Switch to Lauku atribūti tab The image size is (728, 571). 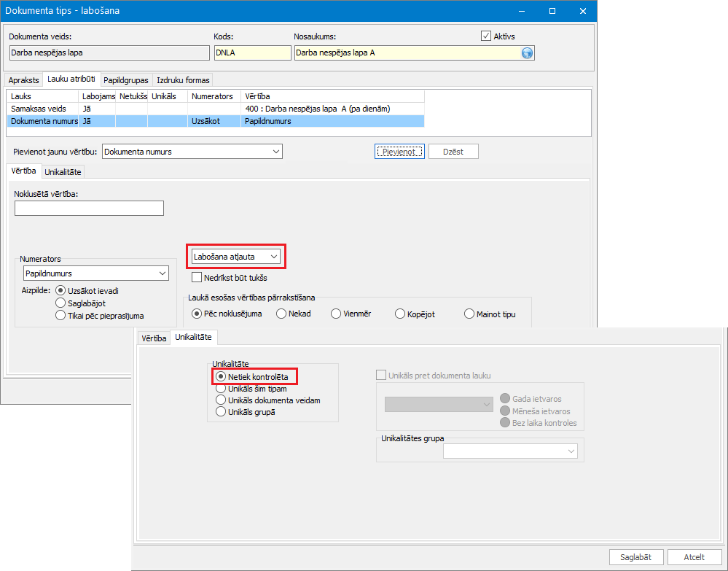pos(71,79)
